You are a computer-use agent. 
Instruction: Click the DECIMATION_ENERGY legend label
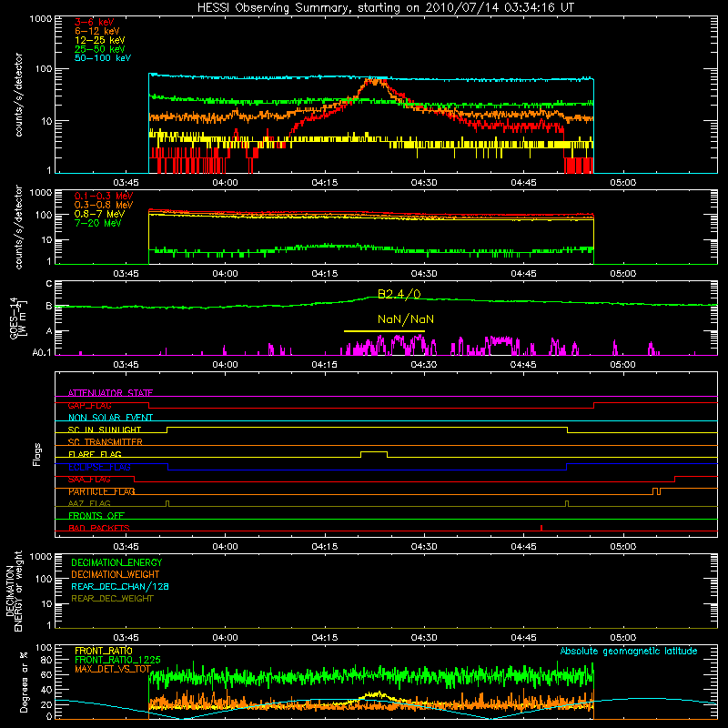(x=116, y=562)
